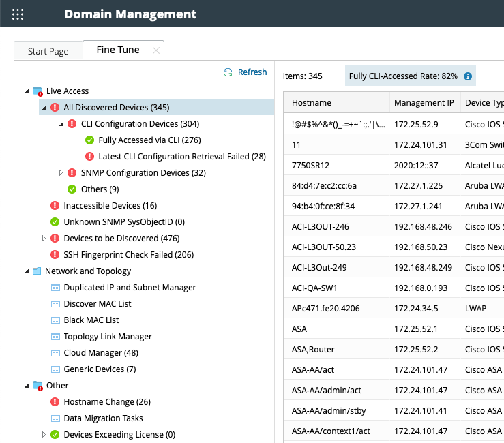
Task: Click green check icon for Fully Accessed via CLI
Action: pyautogui.click(x=90, y=140)
